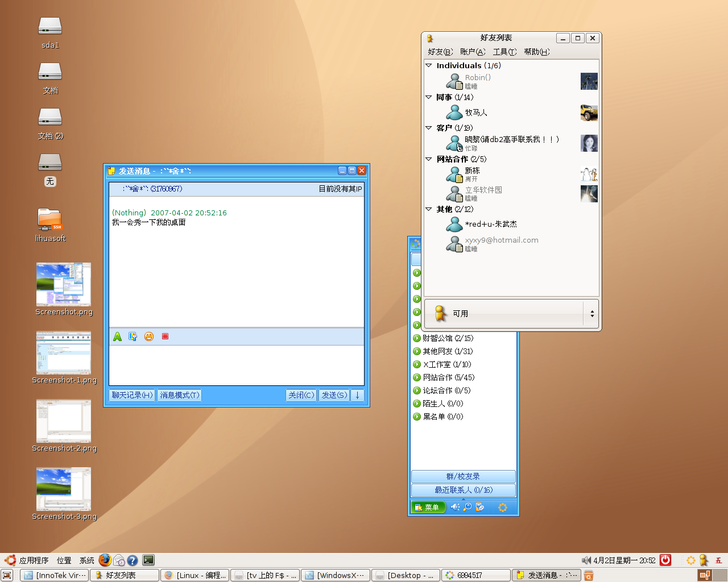Click the red square icon in chat toolbar
This screenshot has width=728, height=582.
tap(165, 336)
